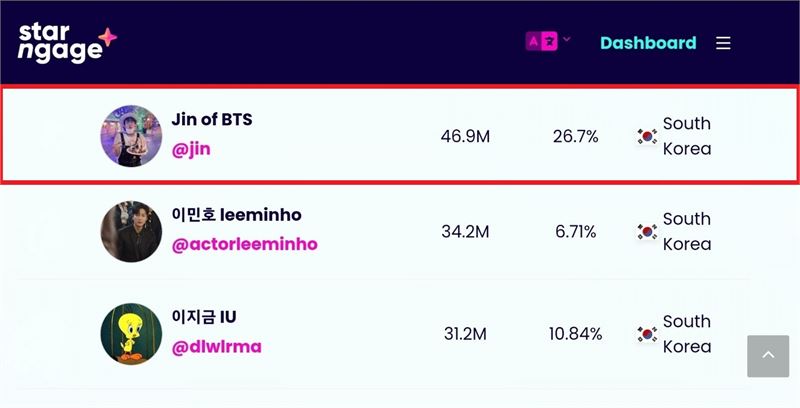Click South Korea flag in IU's row

point(647,334)
